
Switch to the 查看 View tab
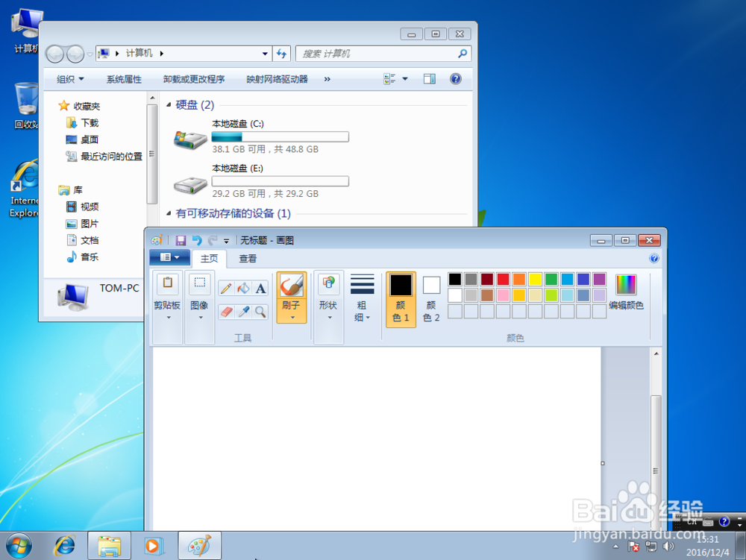coord(248,258)
